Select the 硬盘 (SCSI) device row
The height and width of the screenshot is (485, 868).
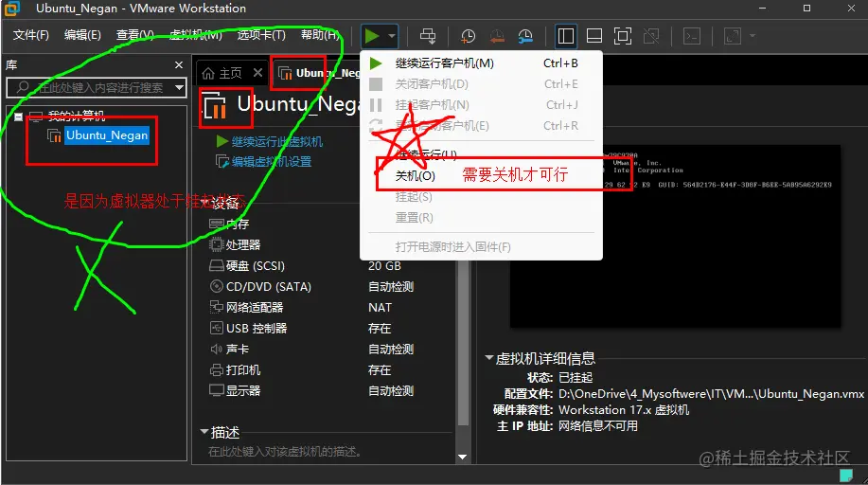pos(330,266)
